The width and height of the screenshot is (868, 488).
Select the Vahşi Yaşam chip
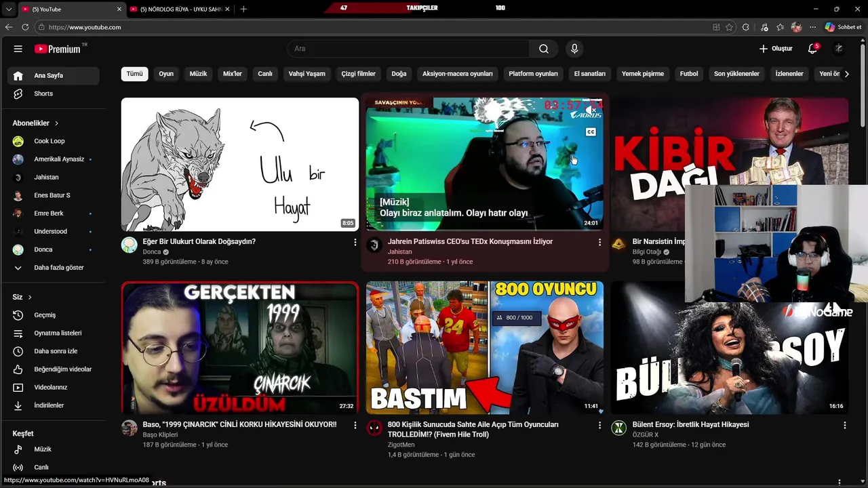307,74
